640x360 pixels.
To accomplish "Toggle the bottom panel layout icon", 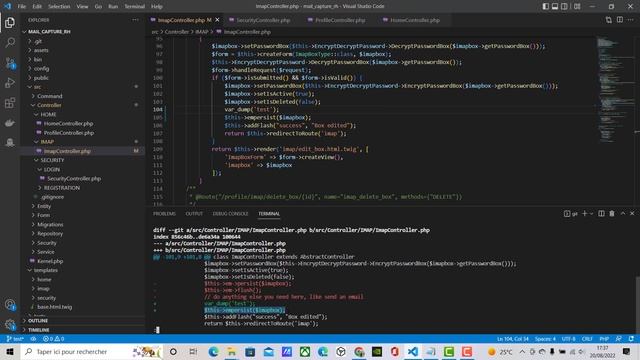I will coord(555,7).
